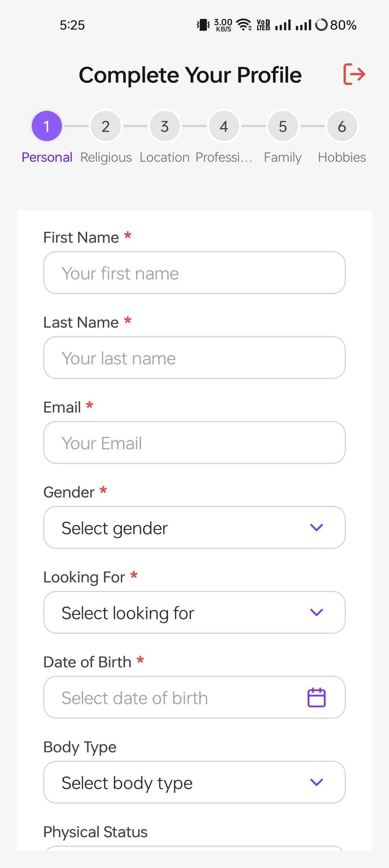
Task: Tap the Wi-Fi status icon
Action: [x=243, y=25]
